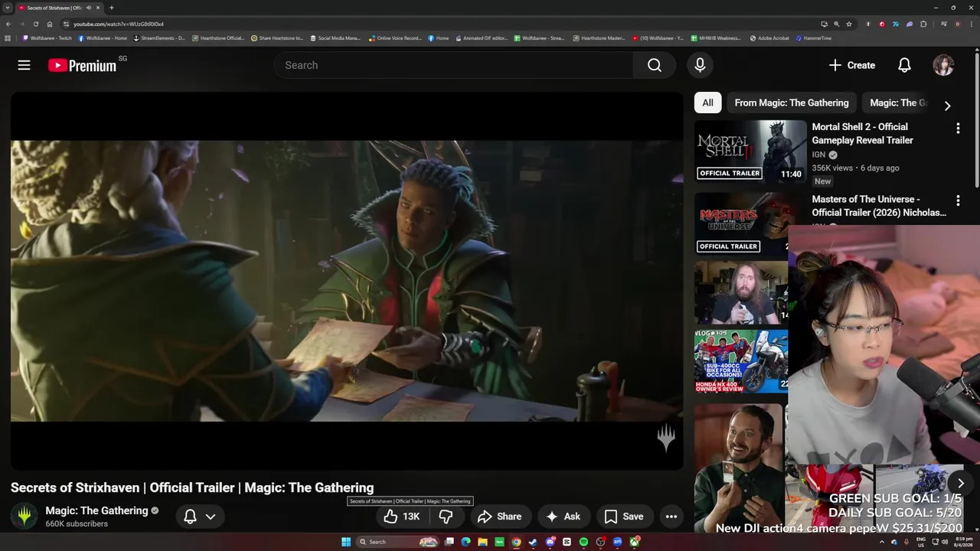The width and height of the screenshot is (980, 551).
Task: Open StreamElements bookmark
Action: [x=159, y=37]
